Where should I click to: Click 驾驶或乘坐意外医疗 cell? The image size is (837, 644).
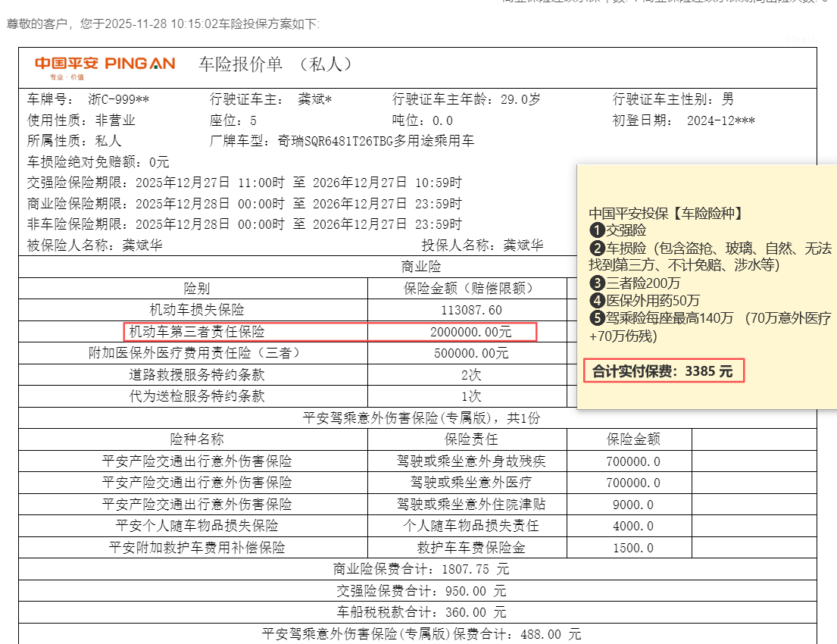[x=471, y=483]
